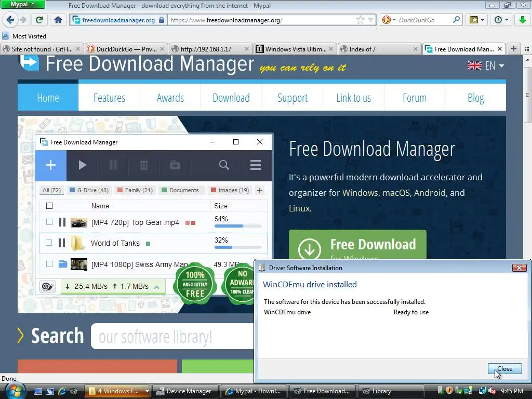532x399 pixels.
Task: Open the Bookmarks menu toolbar button
Action: (x=477, y=20)
